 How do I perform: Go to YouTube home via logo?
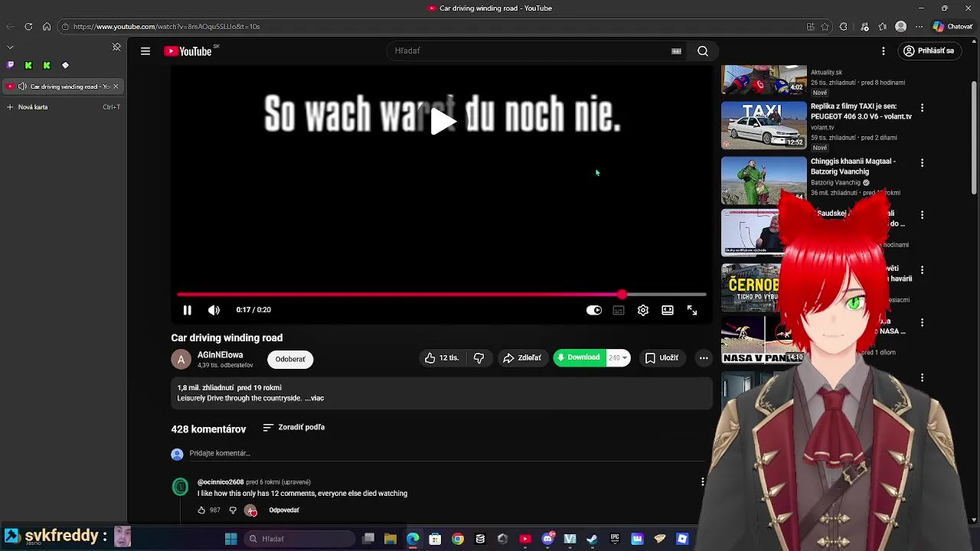click(189, 51)
